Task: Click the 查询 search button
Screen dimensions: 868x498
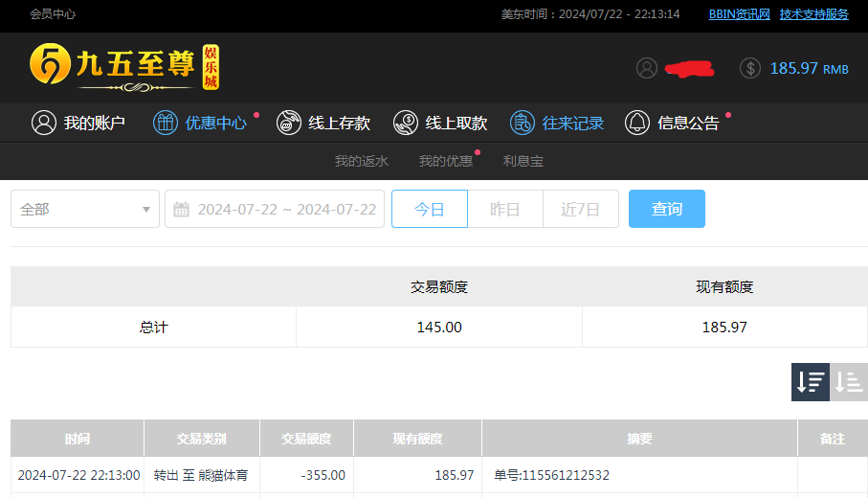Action: click(666, 209)
